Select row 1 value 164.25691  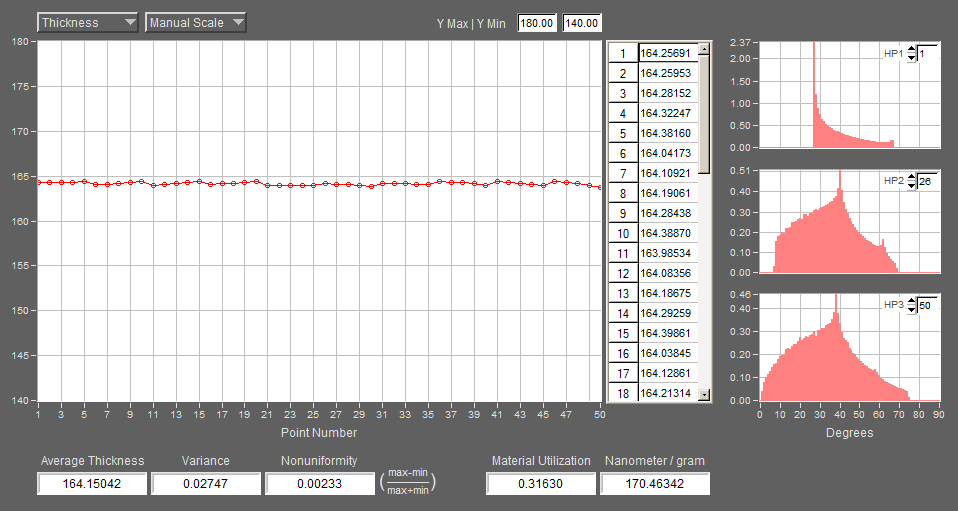click(x=667, y=53)
